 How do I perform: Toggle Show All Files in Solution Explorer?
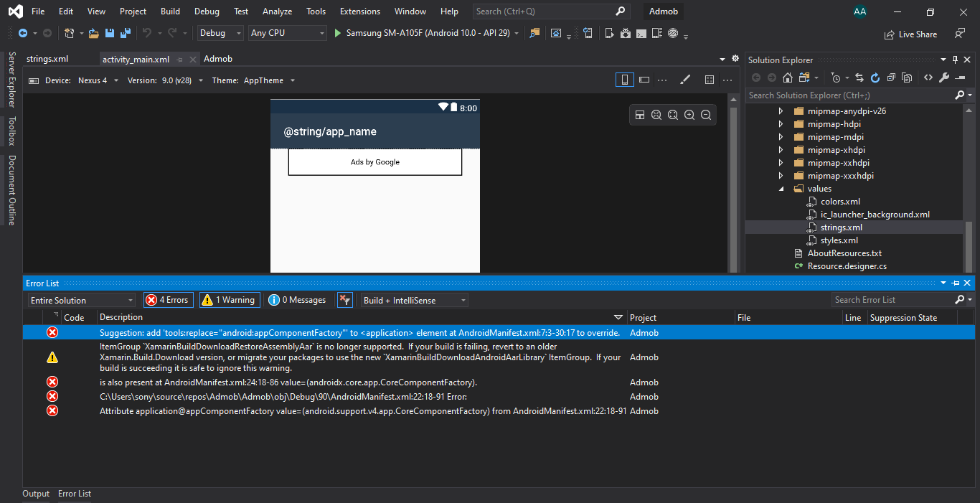pos(907,77)
